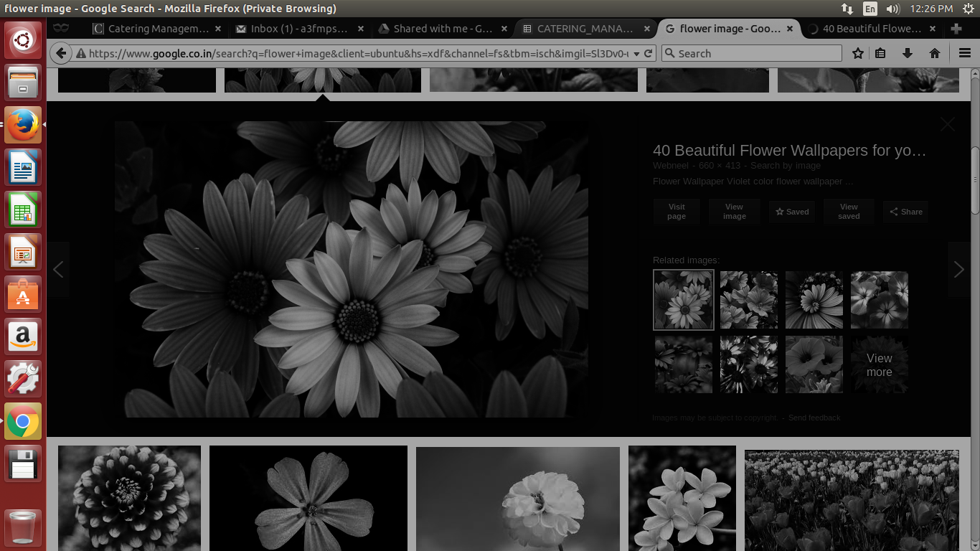Click the Send feedback link

[x=814, y=418]
